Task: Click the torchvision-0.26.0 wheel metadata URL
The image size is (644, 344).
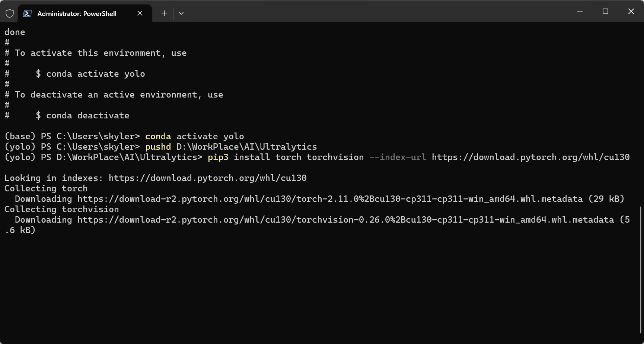Action: tap(345, 220)
